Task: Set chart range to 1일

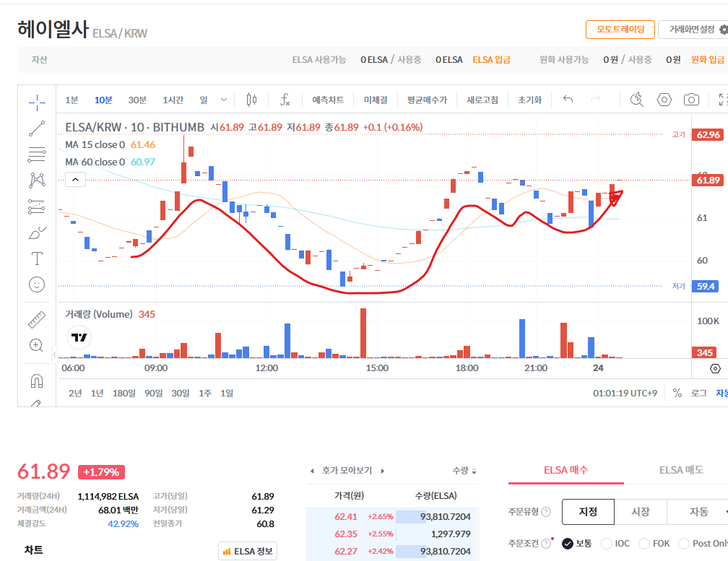Action: (x=227, y=393)
